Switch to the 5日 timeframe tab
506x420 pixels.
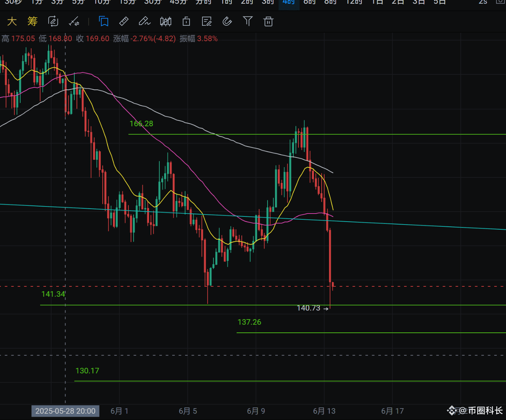[440, 2]
